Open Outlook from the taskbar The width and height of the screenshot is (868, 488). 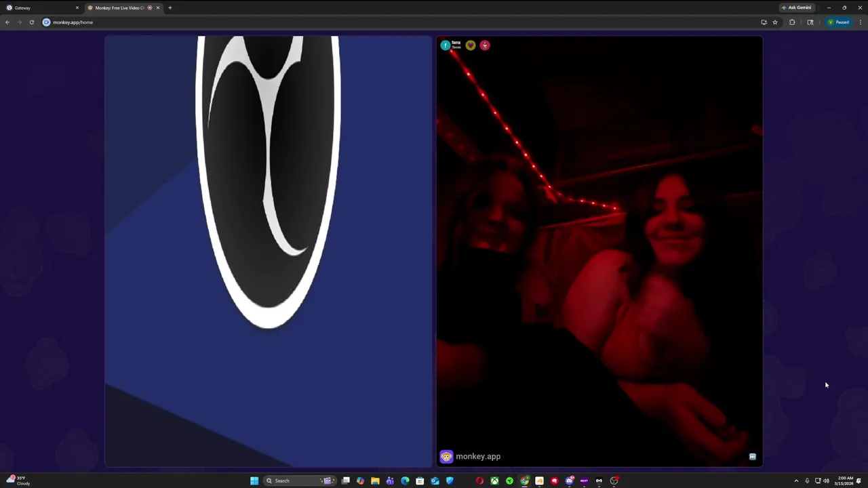435,481
